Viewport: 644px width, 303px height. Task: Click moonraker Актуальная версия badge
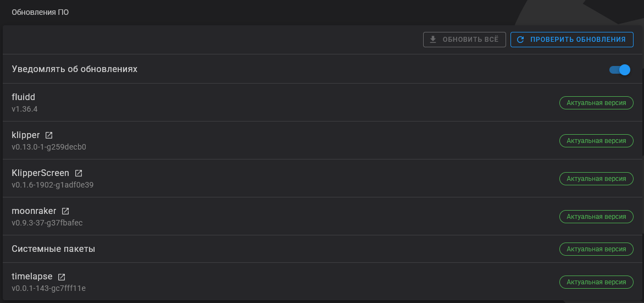click(596, 216)
